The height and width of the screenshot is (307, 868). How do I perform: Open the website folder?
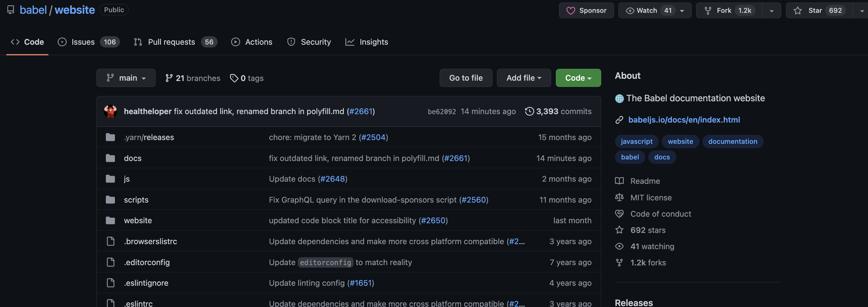138,220
